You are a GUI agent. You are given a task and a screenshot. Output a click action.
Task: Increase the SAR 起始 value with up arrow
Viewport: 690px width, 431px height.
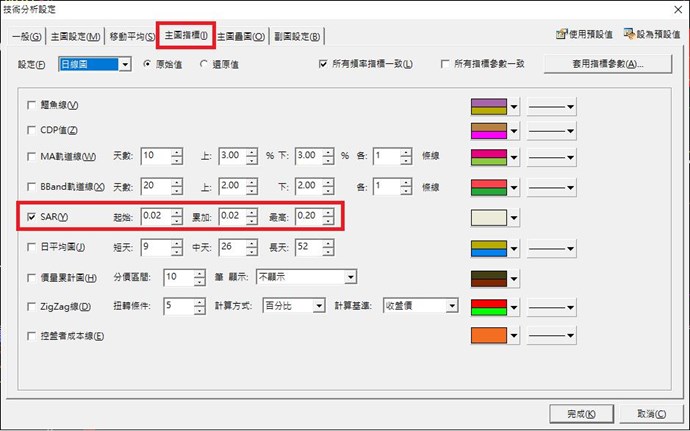click(x=177, y=212)
